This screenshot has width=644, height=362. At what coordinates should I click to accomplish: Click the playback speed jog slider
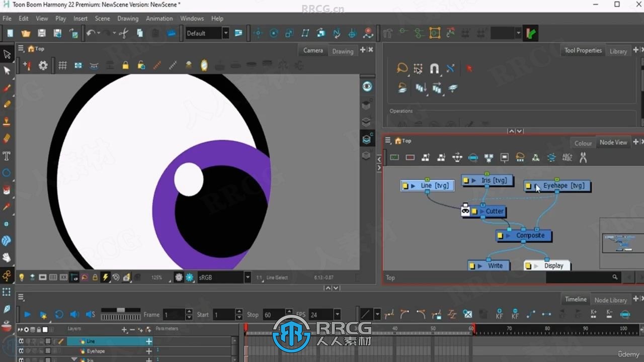(121, 310)
